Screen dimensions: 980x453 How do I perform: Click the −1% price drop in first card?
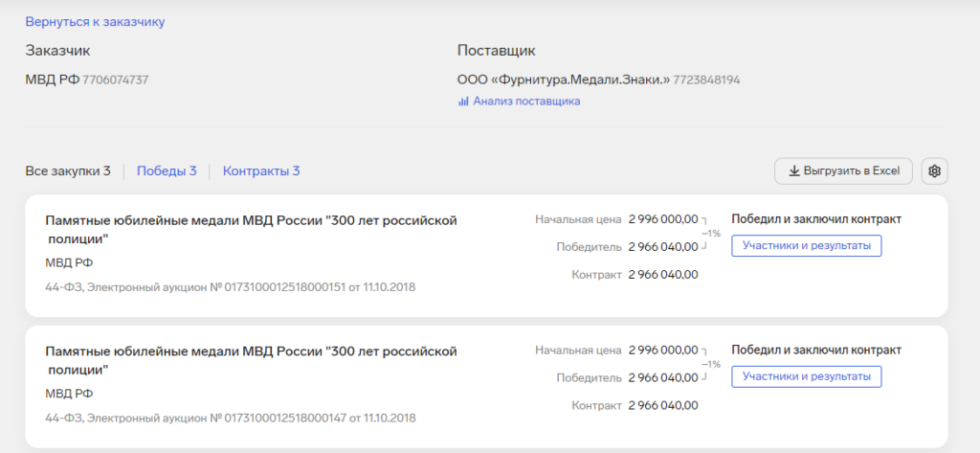[x=711, y=233]
